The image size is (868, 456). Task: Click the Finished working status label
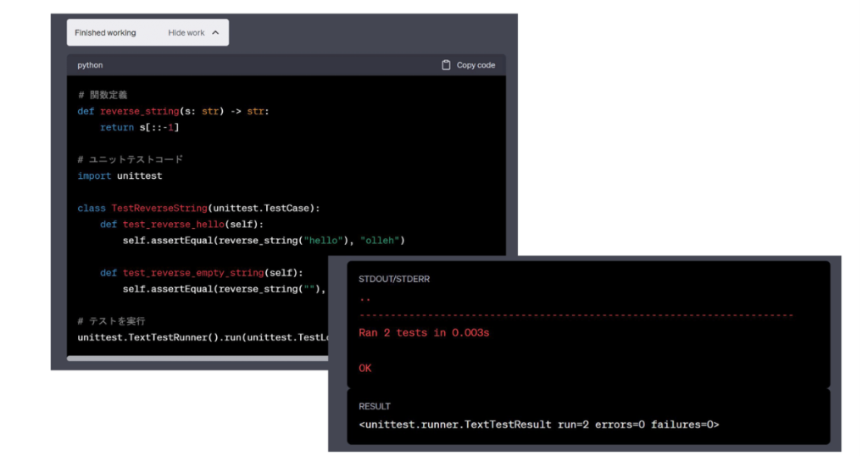(x=105, y=33)
